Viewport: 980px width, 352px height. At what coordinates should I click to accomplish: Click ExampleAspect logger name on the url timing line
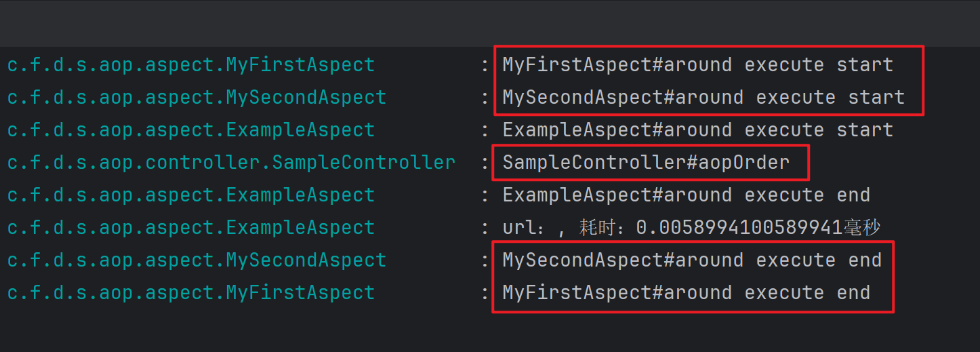191,228
